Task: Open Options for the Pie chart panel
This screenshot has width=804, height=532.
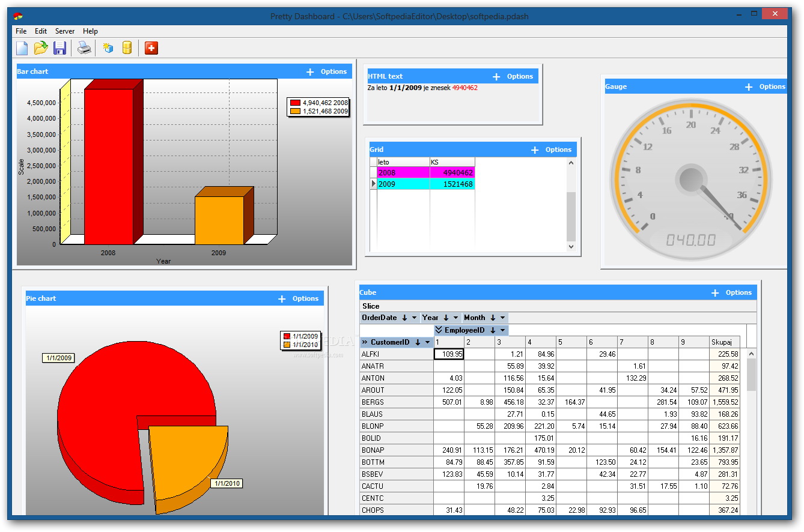Action: point(305,298)
